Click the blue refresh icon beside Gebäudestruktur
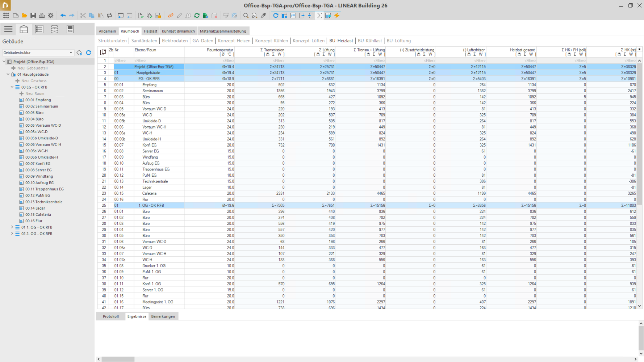 point(89,53)
